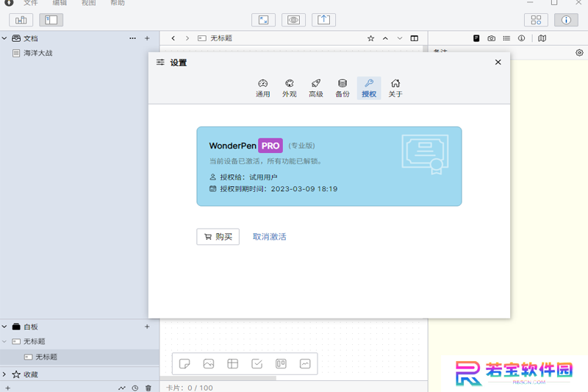Viewport: 588px width, 392px height.
Task: Open the trend chart icon in sidebar footer
Action: pyautogui.click(x=122, y=388)
